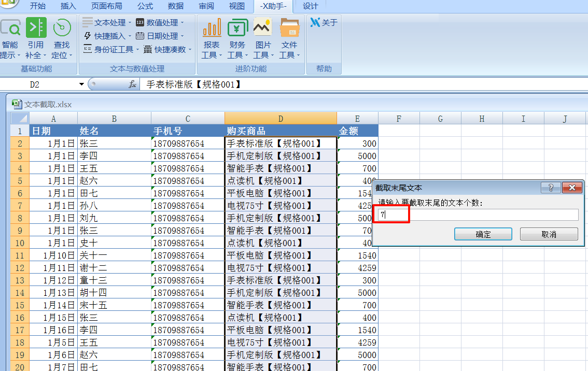Open the Name Box dropdown arrow
This screenshot has width=588, height=371.
81,84
